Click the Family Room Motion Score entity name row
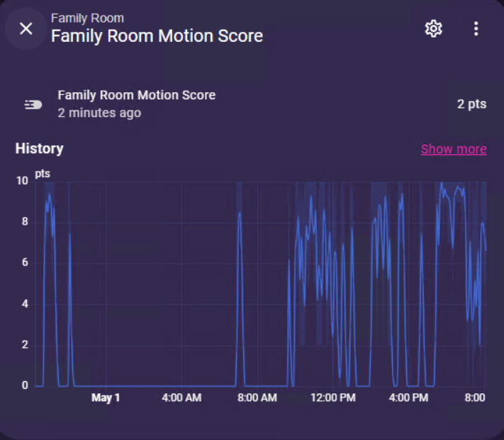 click(136, 95)
